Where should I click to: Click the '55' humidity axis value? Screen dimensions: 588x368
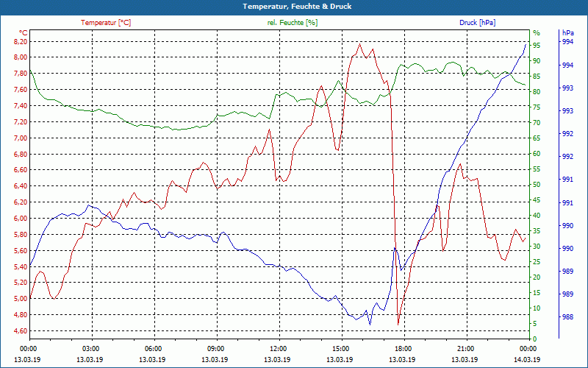click(x=537, y=169)
